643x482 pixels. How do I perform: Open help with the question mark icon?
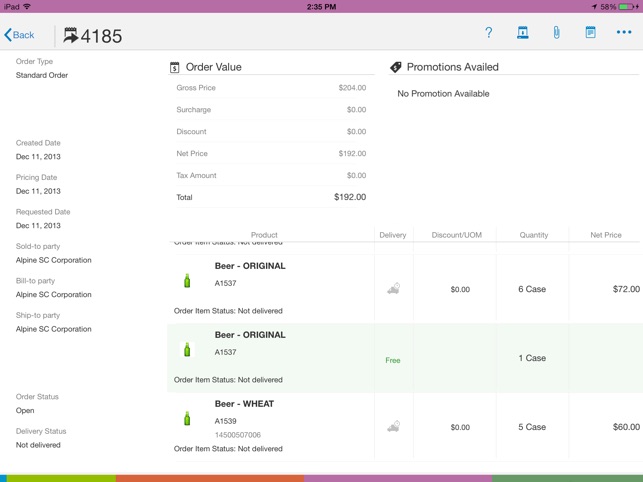click(488, 32)
